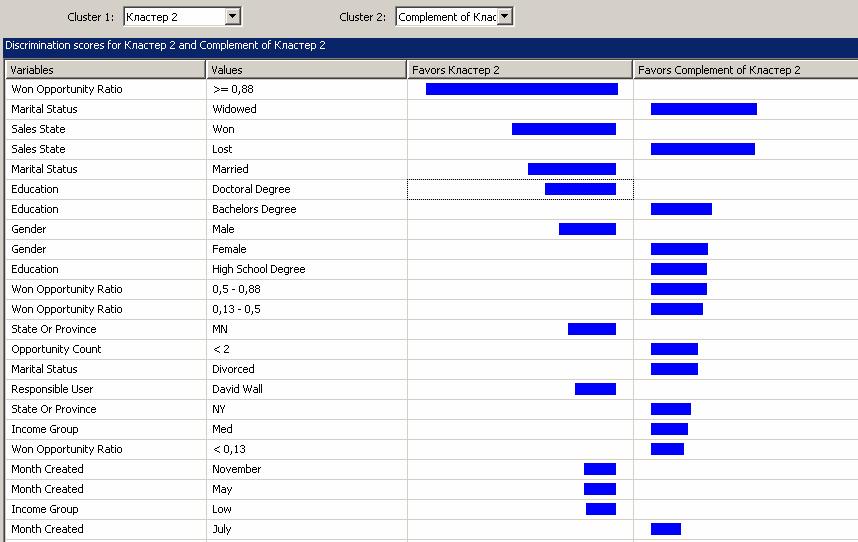Image resolution: width=858 pixels, height=542 pixels.
Task: Sort by the Variables column header
Action: (106, 70)
